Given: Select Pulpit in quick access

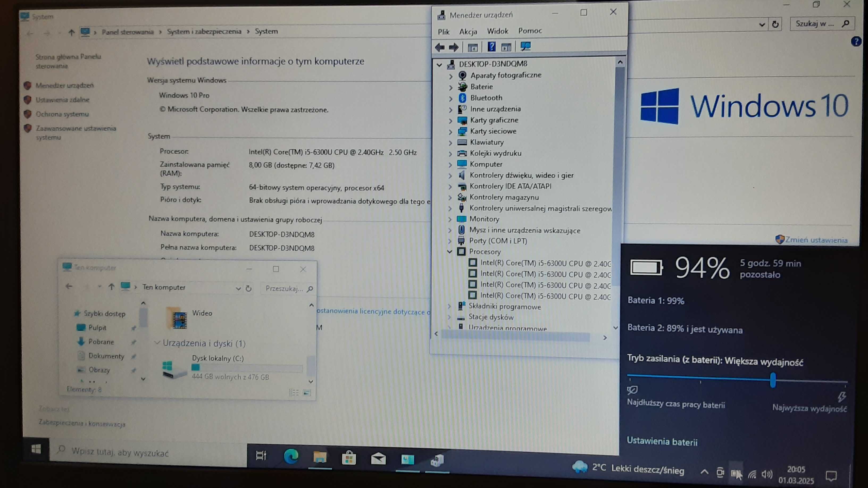Looking at the screenshot, I should (97, 327).
